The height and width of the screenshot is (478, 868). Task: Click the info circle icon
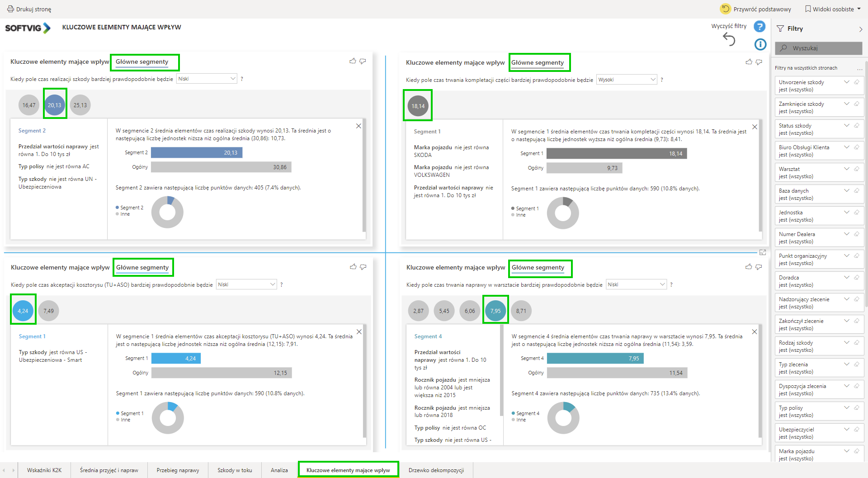pyautogui.click(x=760, y=44)
